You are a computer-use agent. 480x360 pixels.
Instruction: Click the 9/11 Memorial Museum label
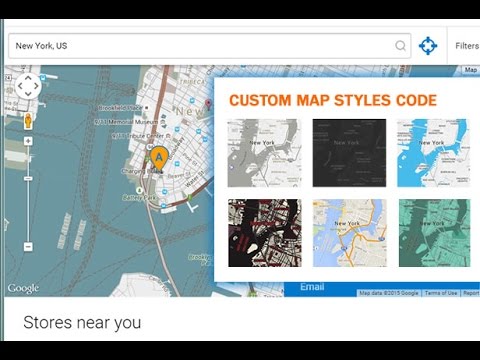tap(126, 122)
